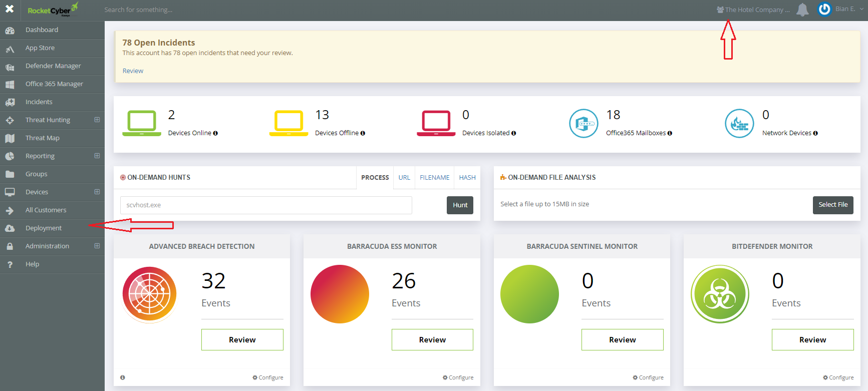Expand the Administration submenu

pyautogui.click(x=97, y=246)
